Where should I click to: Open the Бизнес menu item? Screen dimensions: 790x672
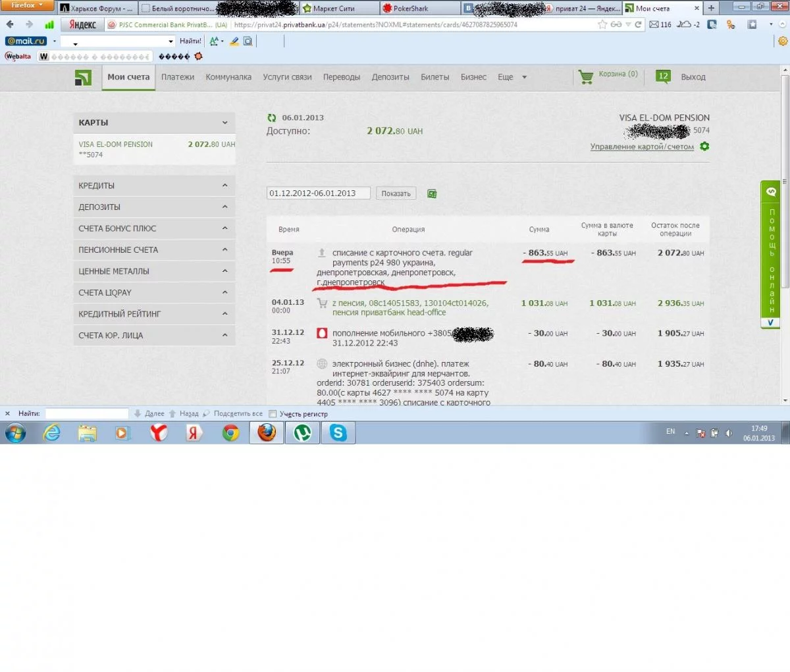474,77
